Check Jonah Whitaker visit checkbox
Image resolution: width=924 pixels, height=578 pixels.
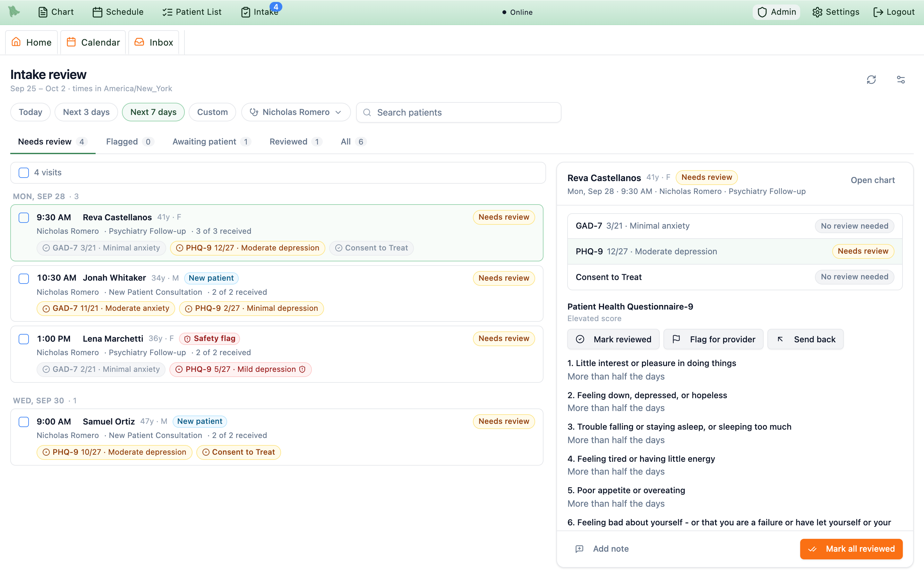point(24,278)
